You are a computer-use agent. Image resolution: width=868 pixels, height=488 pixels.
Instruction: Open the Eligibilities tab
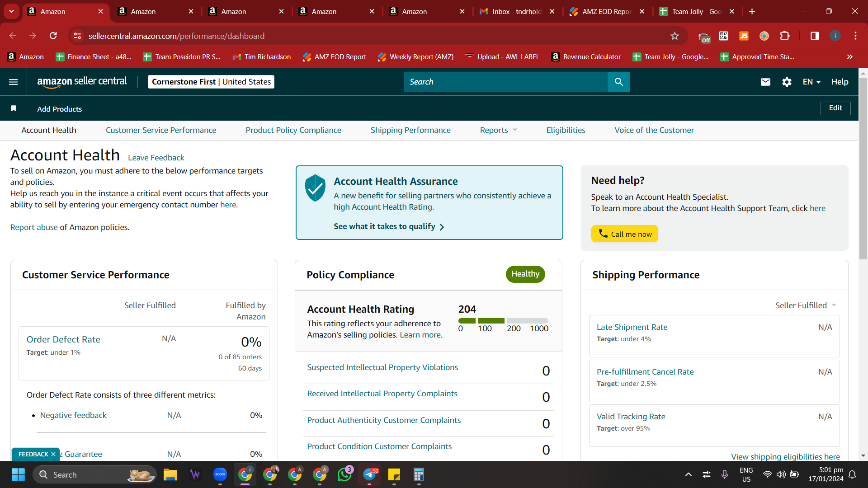coord(566,130)
